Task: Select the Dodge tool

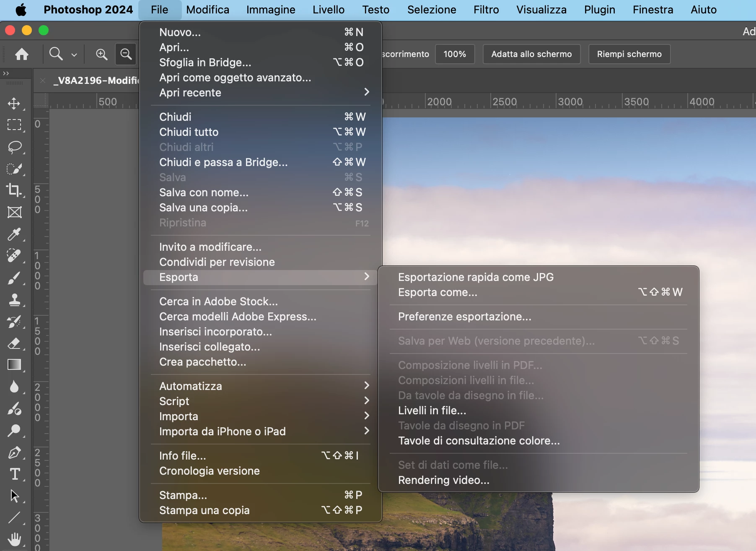Action: (x=14, y=430)
